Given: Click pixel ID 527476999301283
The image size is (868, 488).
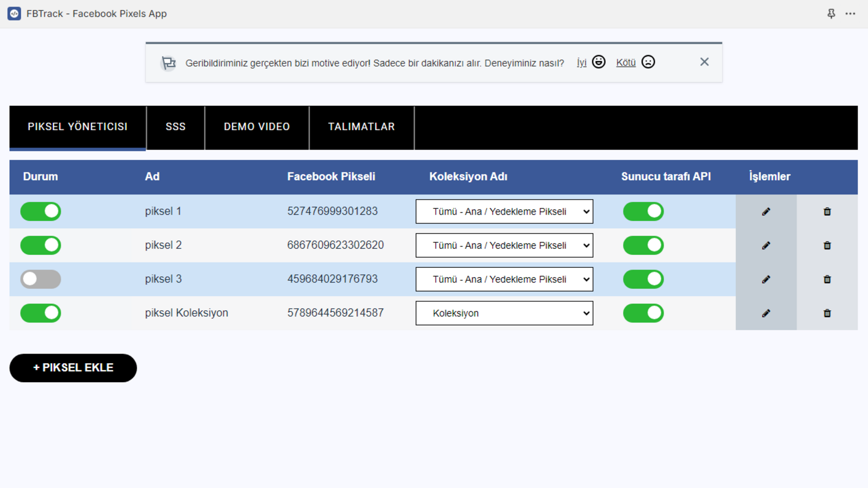Looking at the screenshot, I should (x=333, y=211).
